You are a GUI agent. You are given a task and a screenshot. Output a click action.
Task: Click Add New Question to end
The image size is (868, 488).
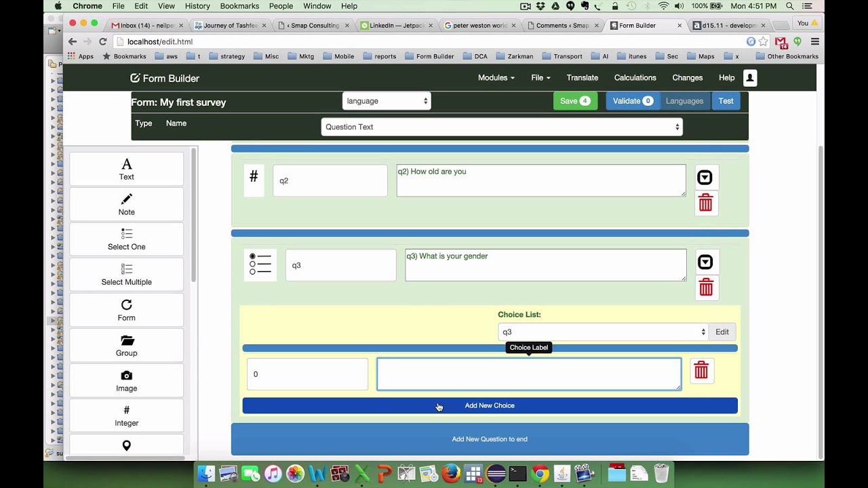click(490, 439)
